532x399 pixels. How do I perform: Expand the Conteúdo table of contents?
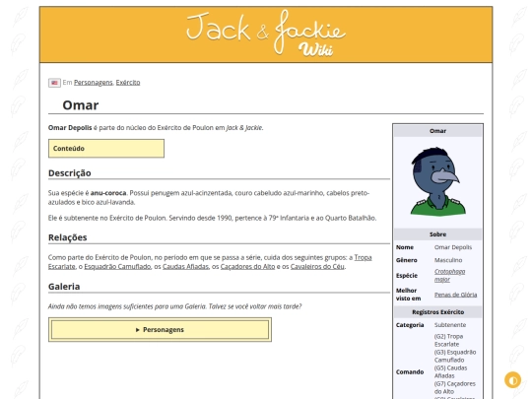106,148
